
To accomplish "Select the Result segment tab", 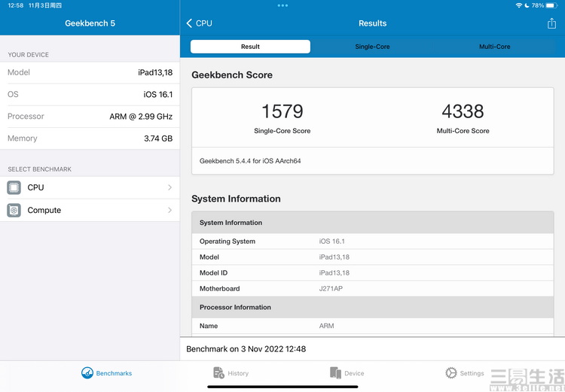I will click(x=250, y=47).
